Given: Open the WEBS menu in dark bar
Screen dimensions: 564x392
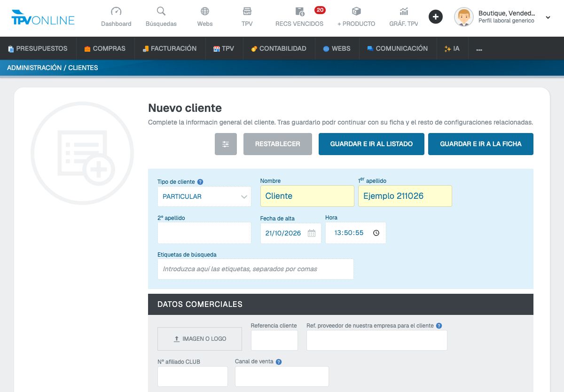Looking at the screenshot, I should pyautogui.click(x=337, y=48).
